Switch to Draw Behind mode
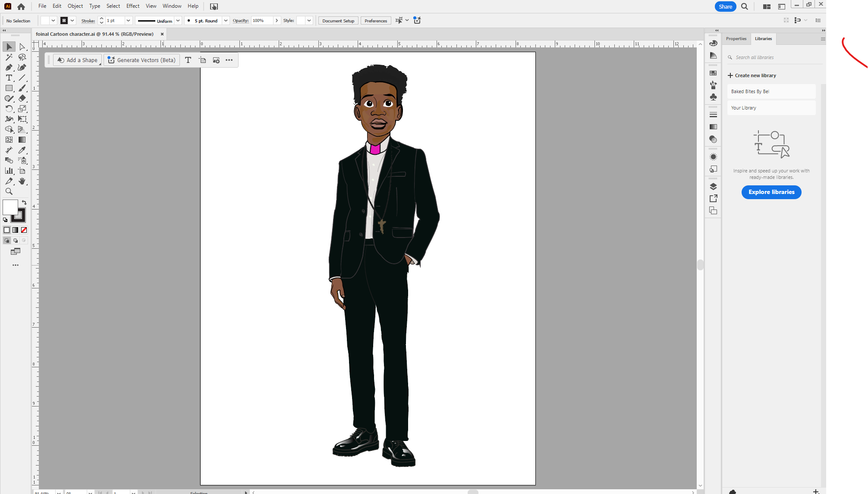This screenshot has height=494, width=868. pyautogui.click(x=16, y=241)
